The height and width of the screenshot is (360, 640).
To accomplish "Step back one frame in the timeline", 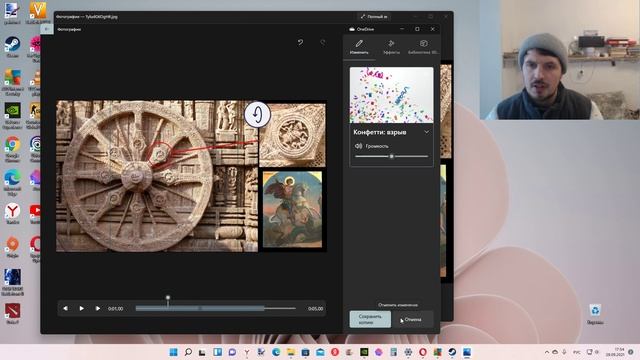I will pyautogui.click(x=66, y=309).
